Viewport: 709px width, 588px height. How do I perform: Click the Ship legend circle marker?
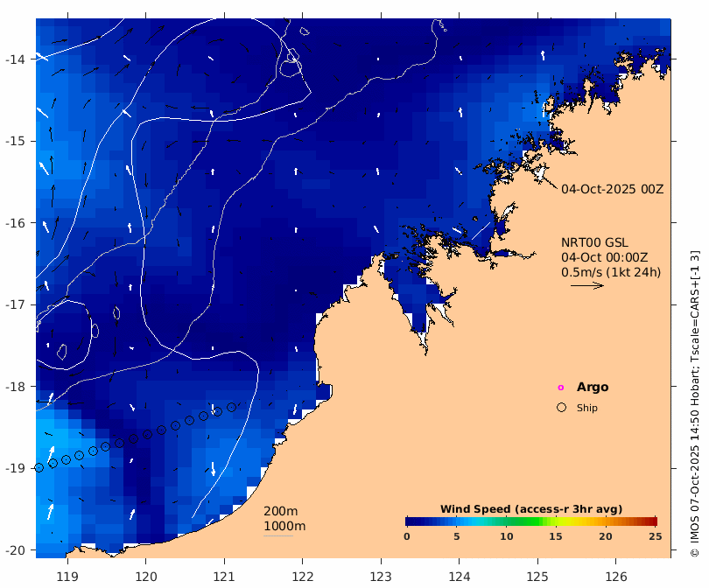561,407
